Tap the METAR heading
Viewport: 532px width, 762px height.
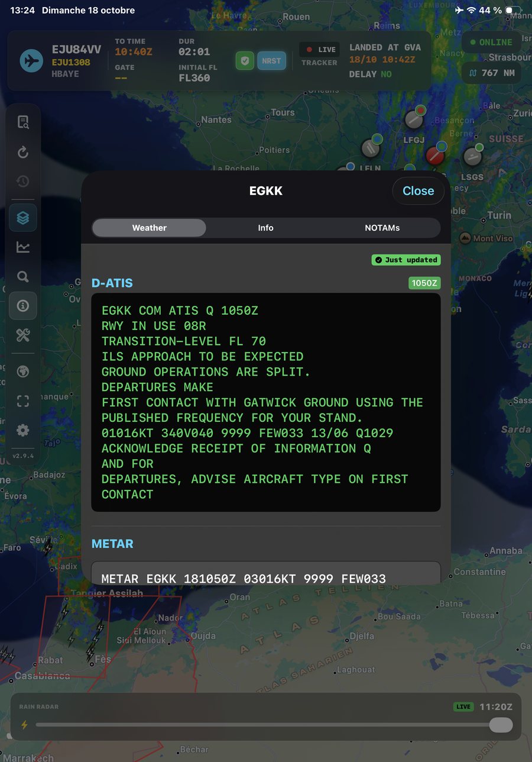tap(112, 543)
